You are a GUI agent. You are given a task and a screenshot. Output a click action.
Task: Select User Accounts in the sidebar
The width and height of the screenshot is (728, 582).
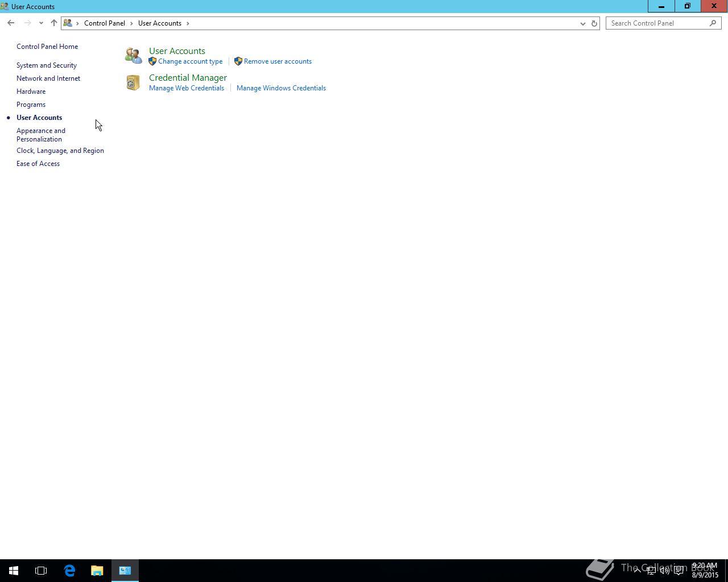pos(39,118)
